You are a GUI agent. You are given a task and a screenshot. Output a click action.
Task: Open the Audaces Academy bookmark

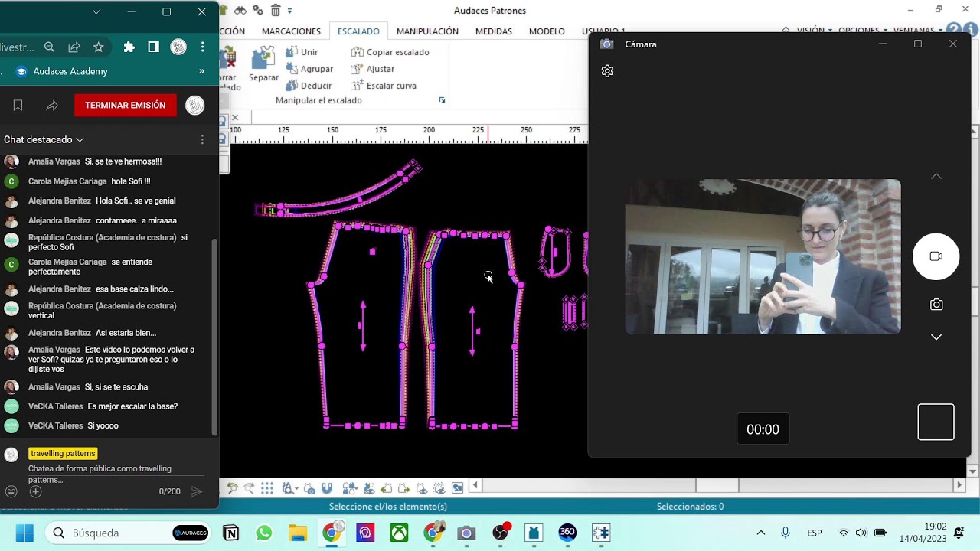62,71
